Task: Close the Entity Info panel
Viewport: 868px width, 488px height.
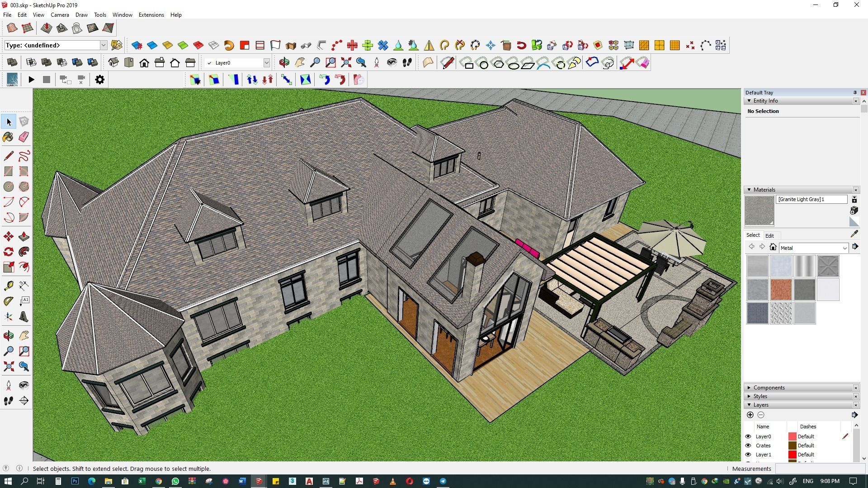Action: click(x=856, y=101)
